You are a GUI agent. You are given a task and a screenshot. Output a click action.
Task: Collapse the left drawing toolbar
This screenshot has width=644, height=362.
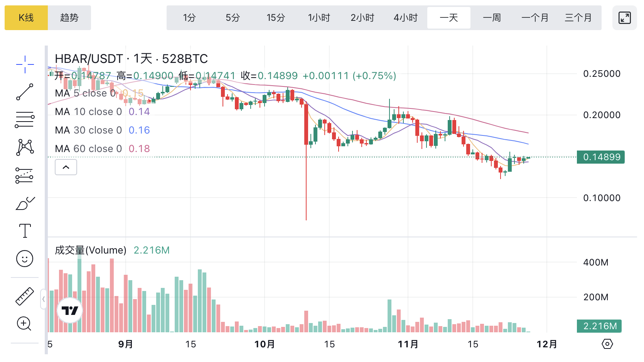(44, 299)
